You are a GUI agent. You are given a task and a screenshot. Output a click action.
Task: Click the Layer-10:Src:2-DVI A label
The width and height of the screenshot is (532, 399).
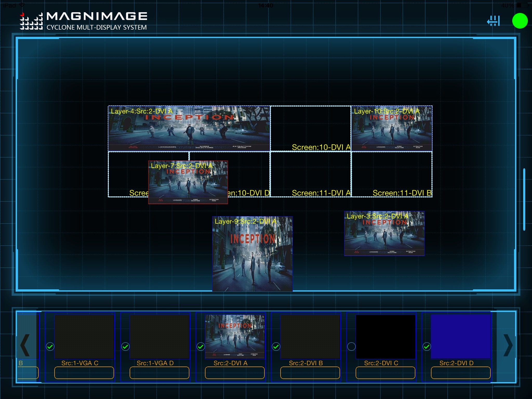387,111
